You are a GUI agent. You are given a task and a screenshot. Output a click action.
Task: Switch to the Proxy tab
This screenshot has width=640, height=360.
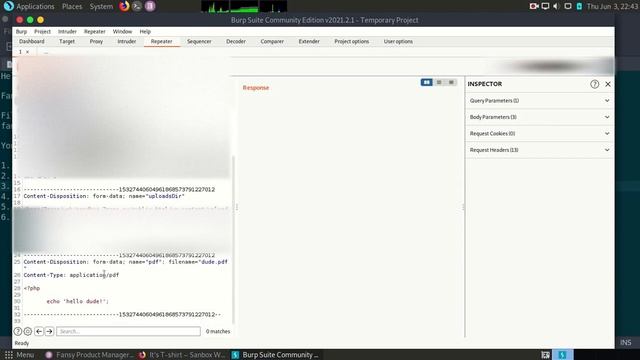96,41
